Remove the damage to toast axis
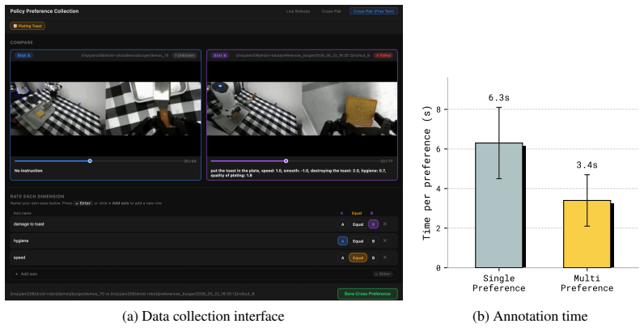The height and width of the screenshot is (328, 644). coord(385,224)
